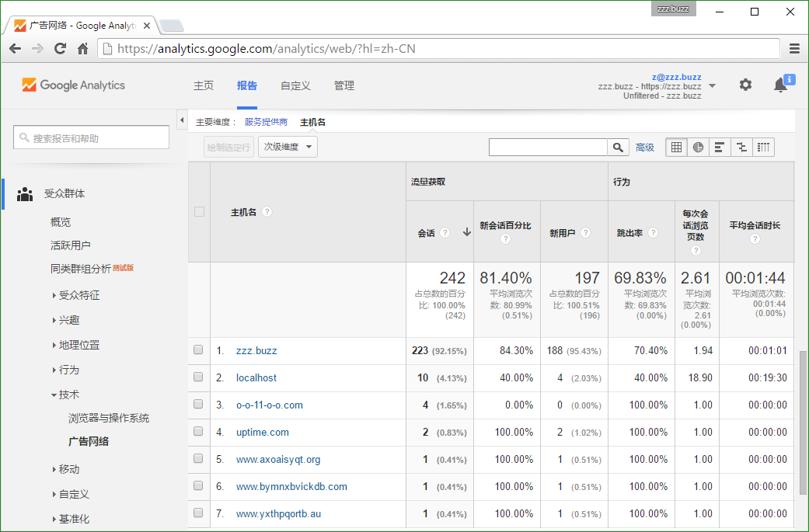This screenshot has width=809, height=532.
Task: Click the Google Analytics logo
Action: (73, 85)
